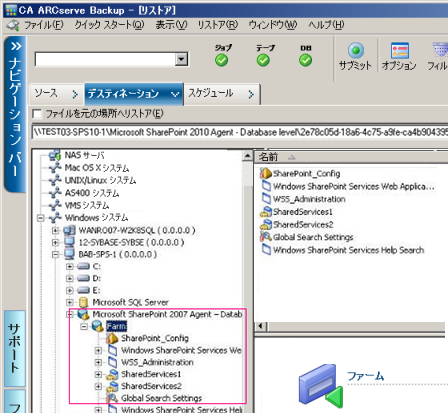448x413 pixels.
Task: Select SharePoint_Config under Farm in tree
Action: coord(155,338)
